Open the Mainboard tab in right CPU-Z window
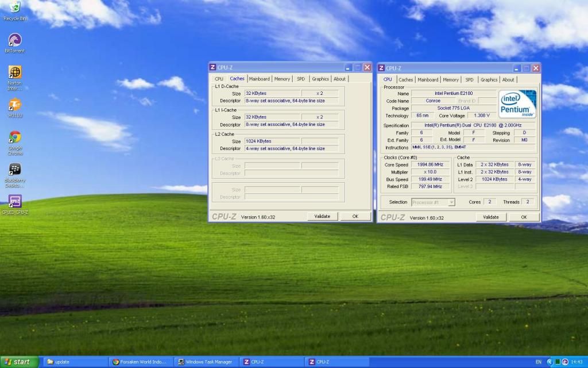 pyautogui.click(x=428, y=79)
